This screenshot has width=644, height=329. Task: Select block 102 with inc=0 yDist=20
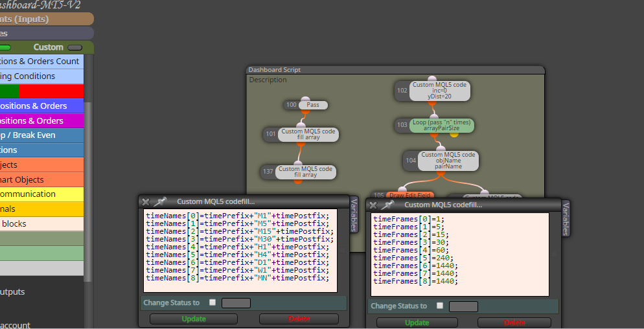coord(439,91)
